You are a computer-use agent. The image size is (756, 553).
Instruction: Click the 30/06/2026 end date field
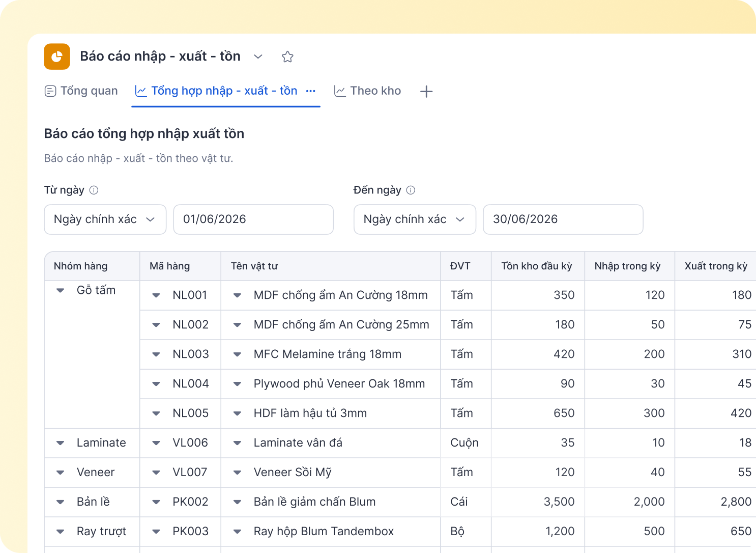click(x=563, y=219)
